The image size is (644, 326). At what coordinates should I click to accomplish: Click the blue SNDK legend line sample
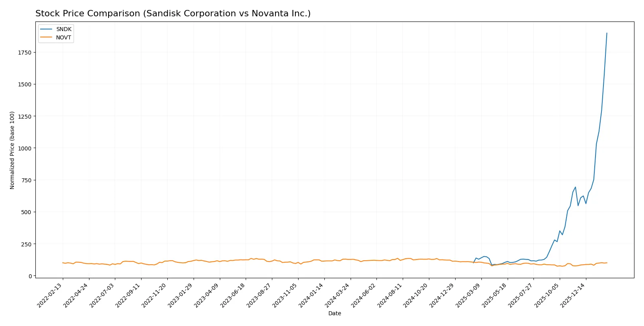tap(46, 29)
